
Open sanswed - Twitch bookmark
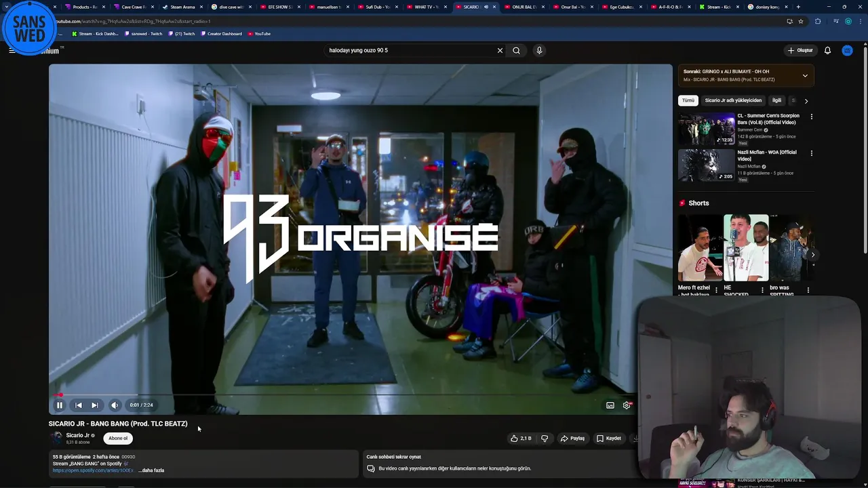(x=144, y=34)
